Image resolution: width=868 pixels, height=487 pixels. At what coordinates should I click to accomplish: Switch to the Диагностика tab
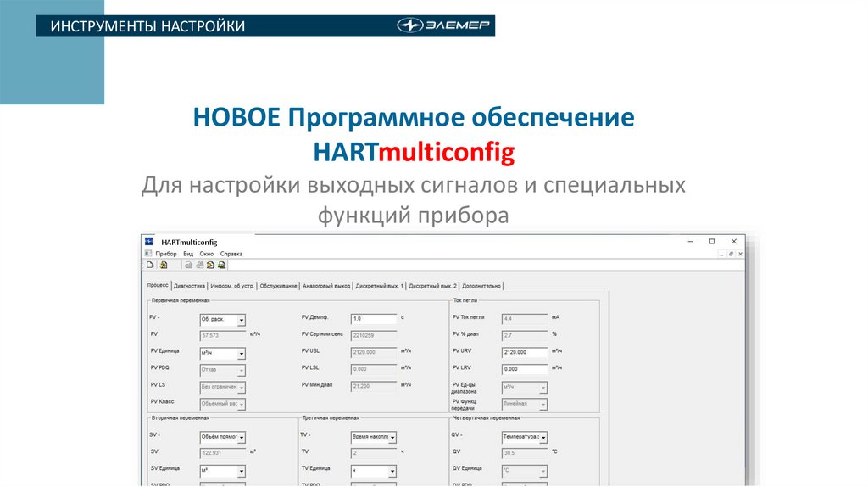tap(189, 286)
